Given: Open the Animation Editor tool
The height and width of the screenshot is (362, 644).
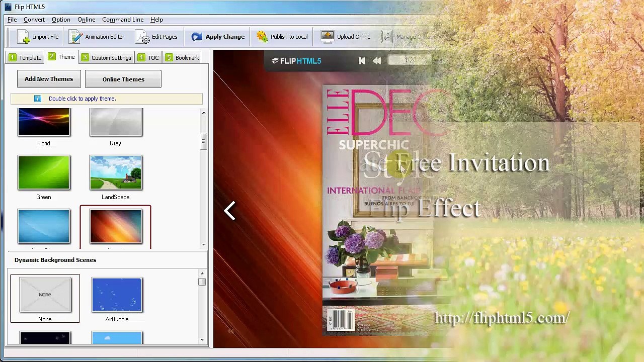Looking at the screenshot, I should tap(97, 37).
